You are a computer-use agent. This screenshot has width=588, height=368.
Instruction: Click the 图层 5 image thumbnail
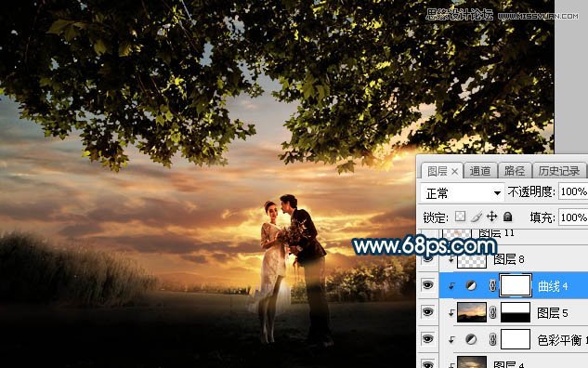click(x=472, y=312)
